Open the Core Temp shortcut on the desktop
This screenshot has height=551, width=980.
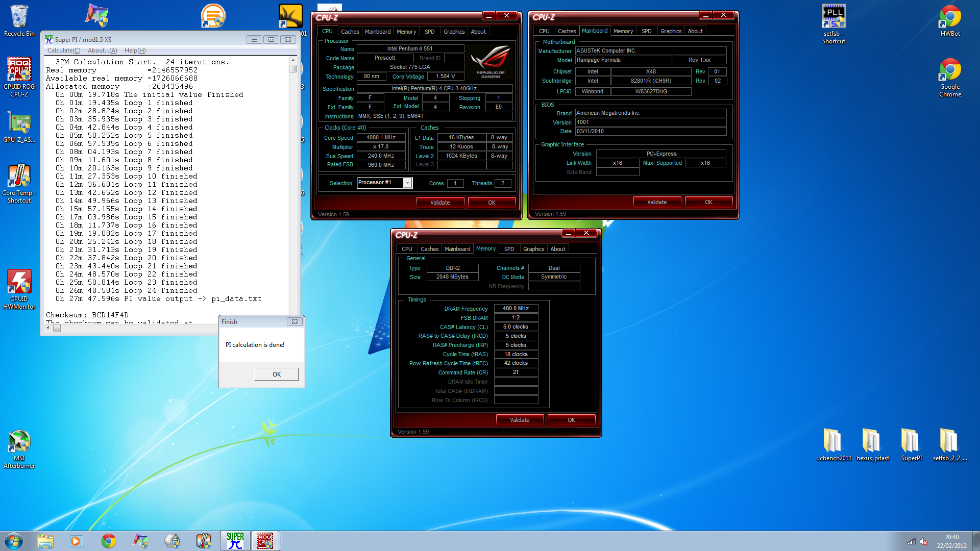19,184
